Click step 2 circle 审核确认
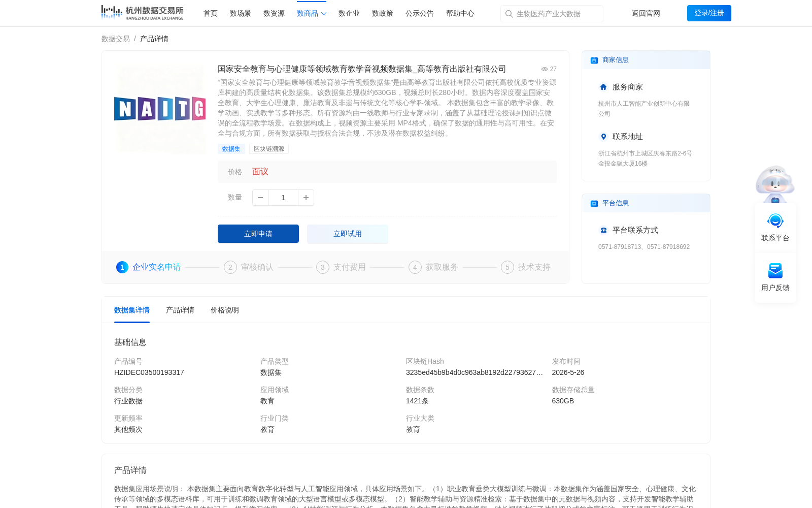Viewport: 812px width, 508px height. coord(230,267)
